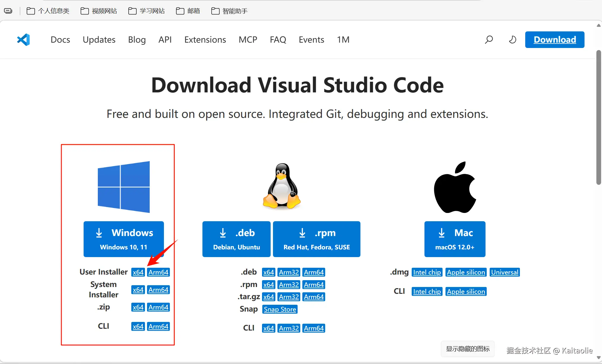Download the .deb Debian, Ubuntu package

[x=236, y=239]
